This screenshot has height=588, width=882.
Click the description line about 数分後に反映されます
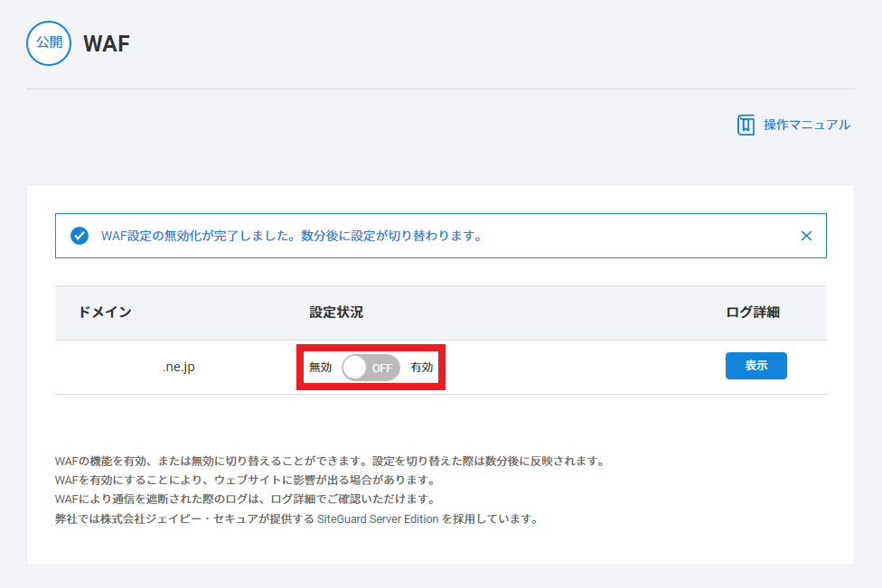coord(329,461)
